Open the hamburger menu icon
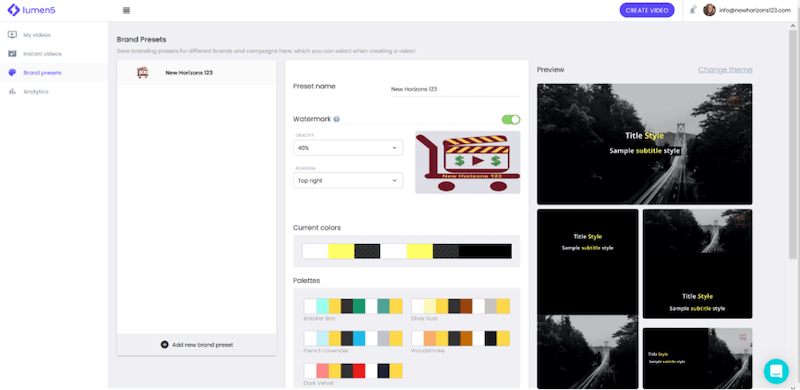This screenshot has width=800, height=390. pyautogui.click(x=127, y=10)
